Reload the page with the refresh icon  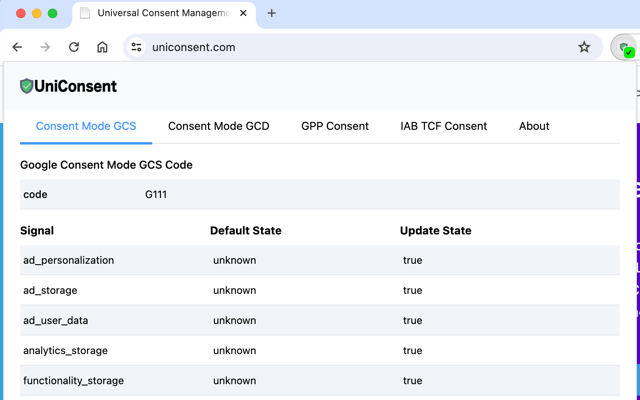74,47
